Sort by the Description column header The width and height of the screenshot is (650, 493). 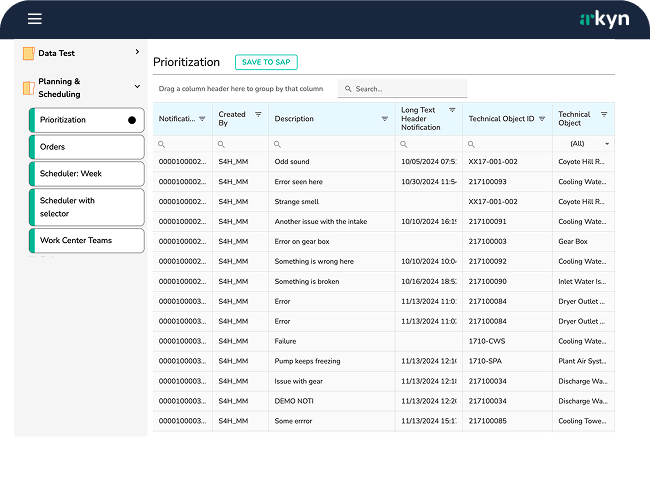(x=294, y=119)
